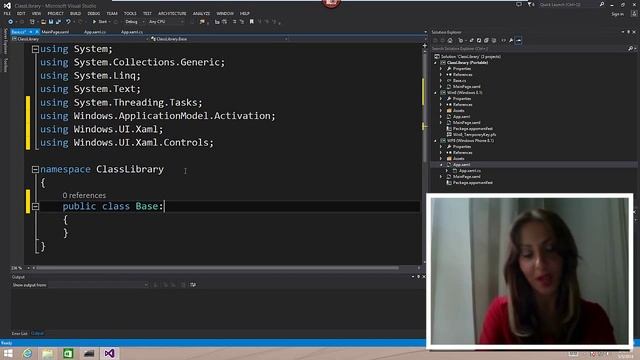
Task: Open the DEBUG menu
Action: pos(93,13)
